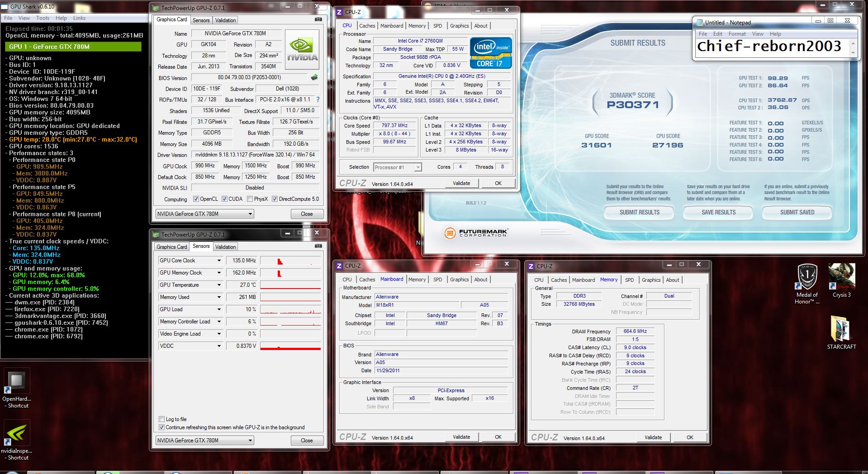
Task: Click in the Notepad text area
Action: coord(773,47)
